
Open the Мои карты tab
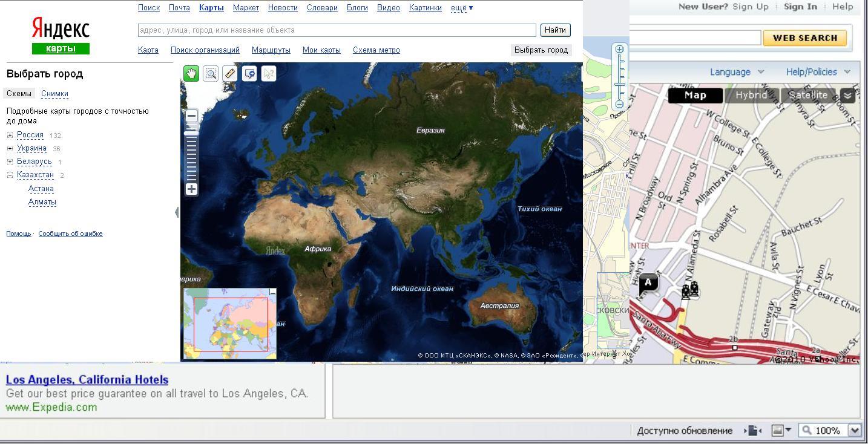pos(321,50)
